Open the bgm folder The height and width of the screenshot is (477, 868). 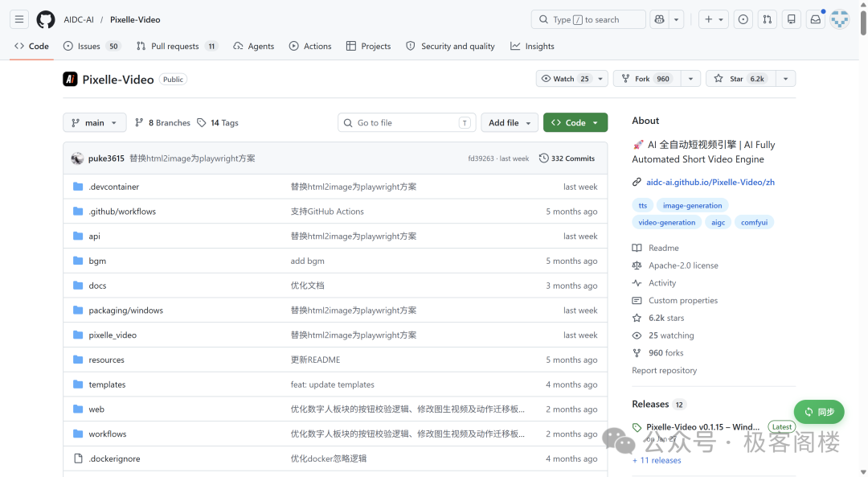click(97, 261)
